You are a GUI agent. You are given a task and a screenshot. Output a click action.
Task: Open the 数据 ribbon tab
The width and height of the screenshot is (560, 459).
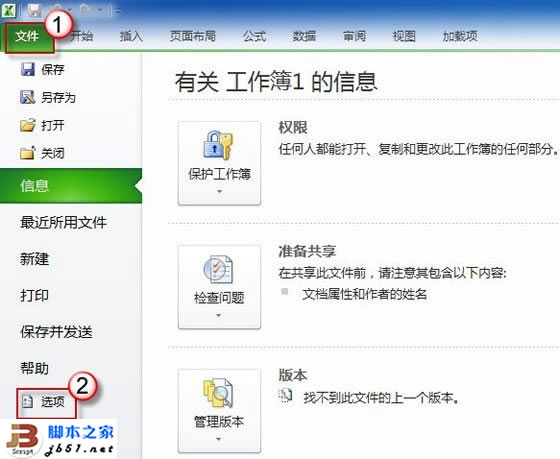click(x=304, y=36)
